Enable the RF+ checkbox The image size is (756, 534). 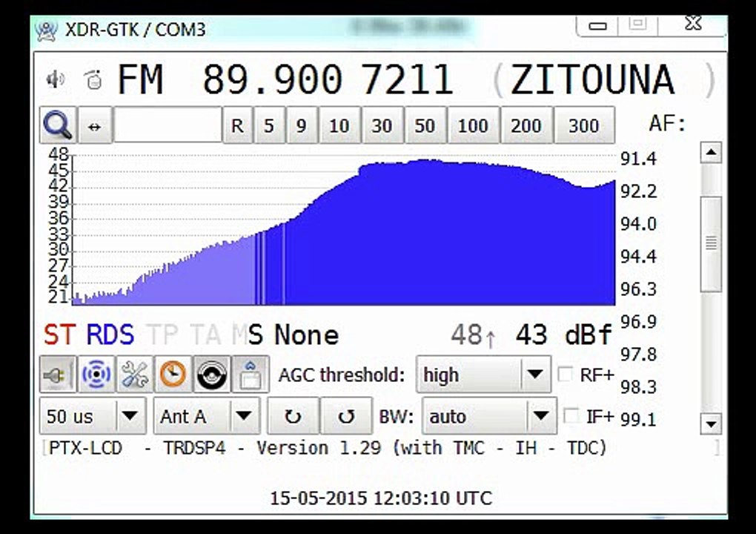(x=565, y=374)
